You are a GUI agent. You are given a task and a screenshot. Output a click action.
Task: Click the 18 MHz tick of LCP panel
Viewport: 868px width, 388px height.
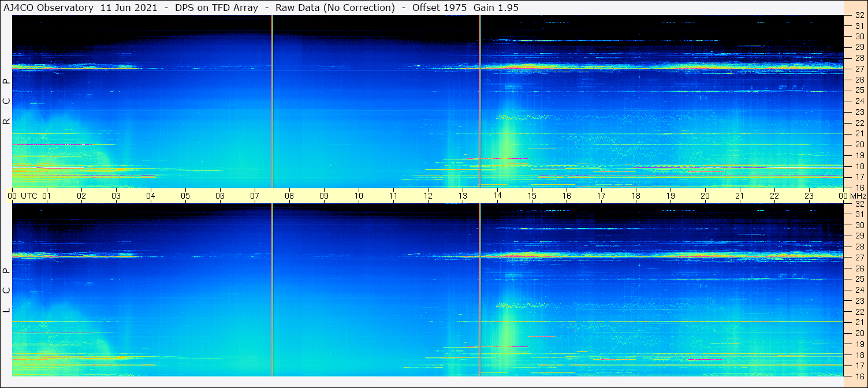859,355
